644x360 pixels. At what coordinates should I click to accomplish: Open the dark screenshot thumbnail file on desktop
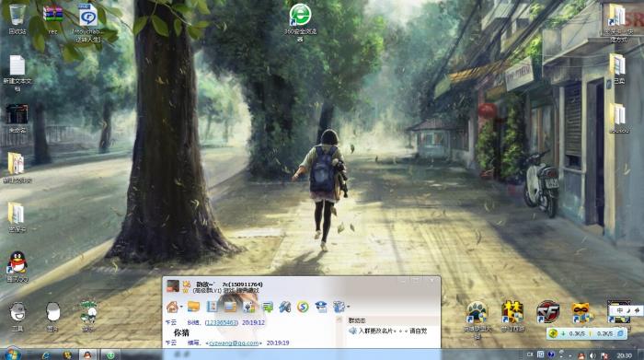pyautogui.click(x=17, y=114)
